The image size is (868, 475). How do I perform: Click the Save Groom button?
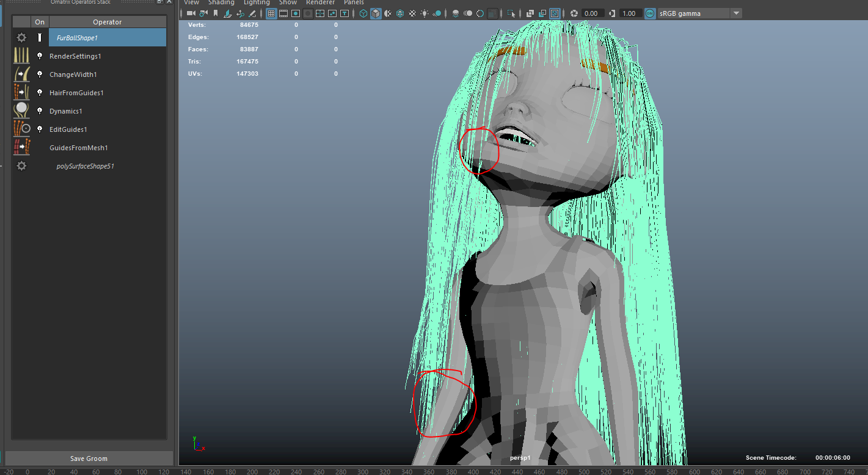pyautogui.click(x=89, y=459)
